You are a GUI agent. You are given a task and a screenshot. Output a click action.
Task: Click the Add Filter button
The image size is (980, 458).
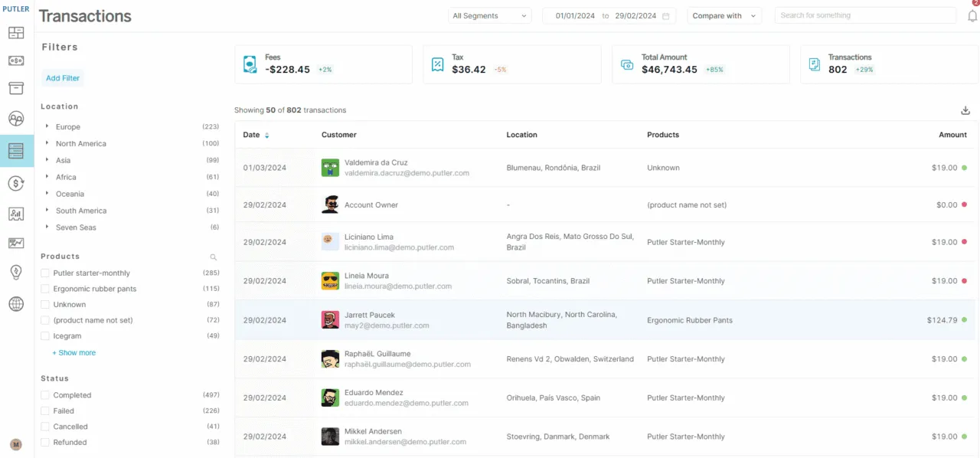(x=63, y=78)
